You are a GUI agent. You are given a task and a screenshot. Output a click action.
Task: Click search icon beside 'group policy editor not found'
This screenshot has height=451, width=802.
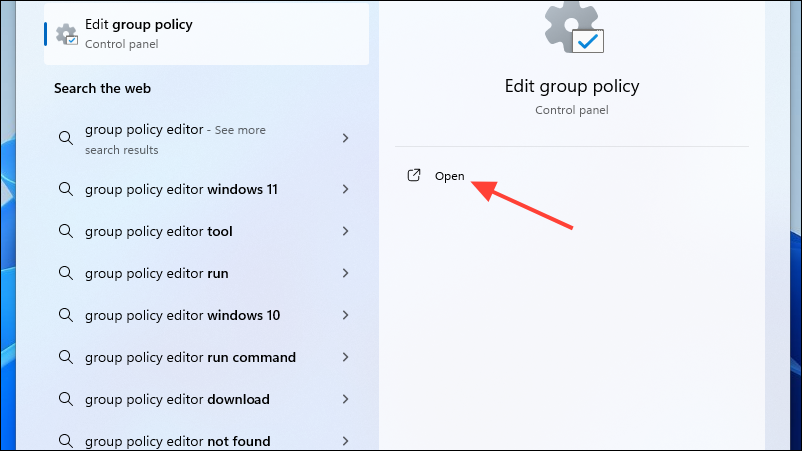[66, 441]
